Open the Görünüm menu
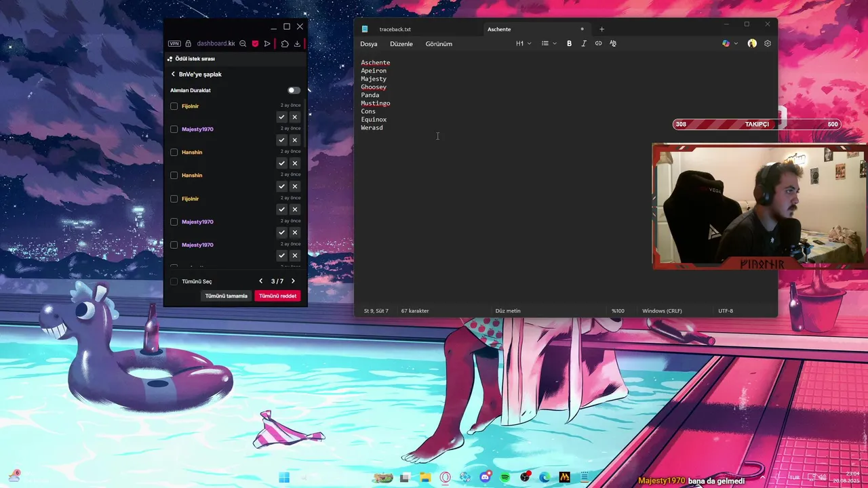868x488 pixels. pyautogui.click(x=439, y=44)
